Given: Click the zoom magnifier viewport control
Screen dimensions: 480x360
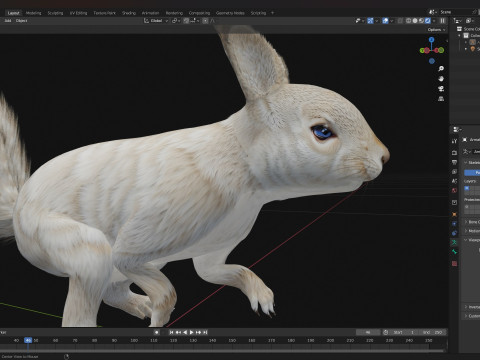Looking at the screenshot, I should pos(441,69).
